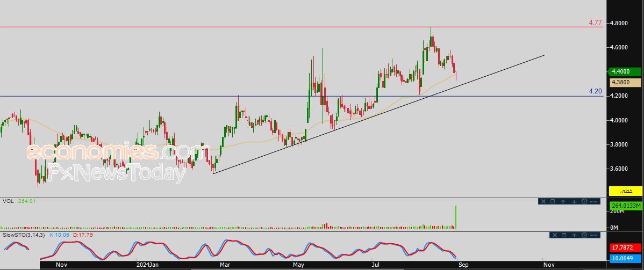Maximize the SlowSTO indicator panel
This screenshot has width=644, height=270.
tap(564, 235)
